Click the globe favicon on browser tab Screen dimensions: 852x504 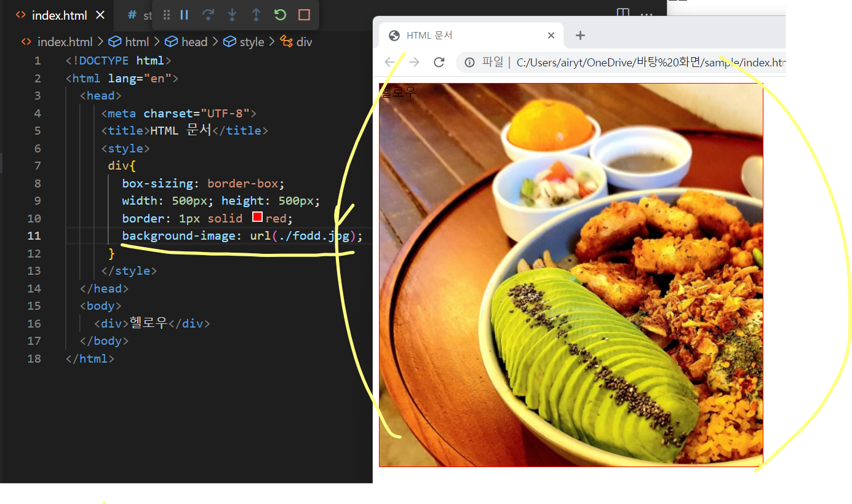pyautogui.click(x=394, y=36)
